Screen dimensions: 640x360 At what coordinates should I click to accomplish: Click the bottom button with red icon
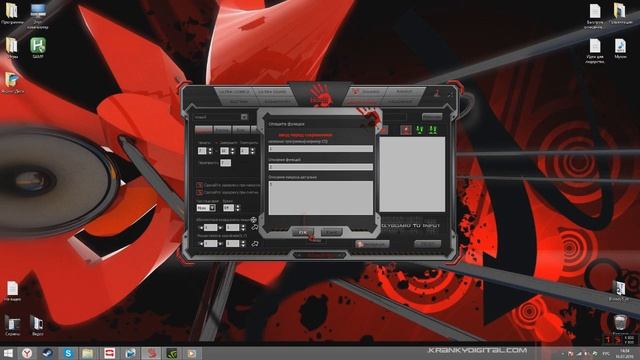[372, 244]
